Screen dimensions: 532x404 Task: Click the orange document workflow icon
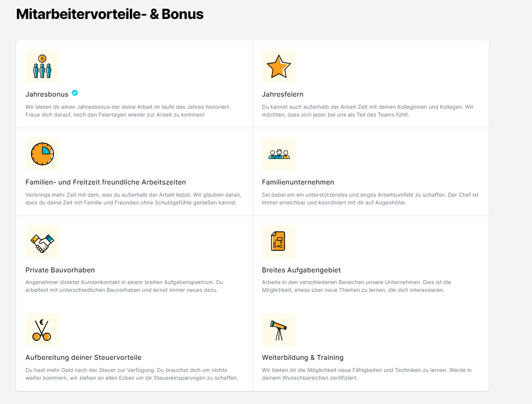coord(279,242)
